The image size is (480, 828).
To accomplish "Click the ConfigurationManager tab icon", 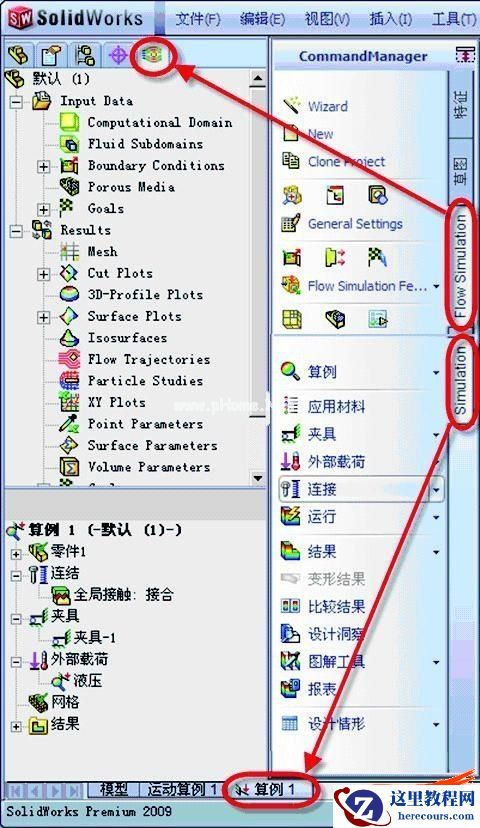I will 84,55.
